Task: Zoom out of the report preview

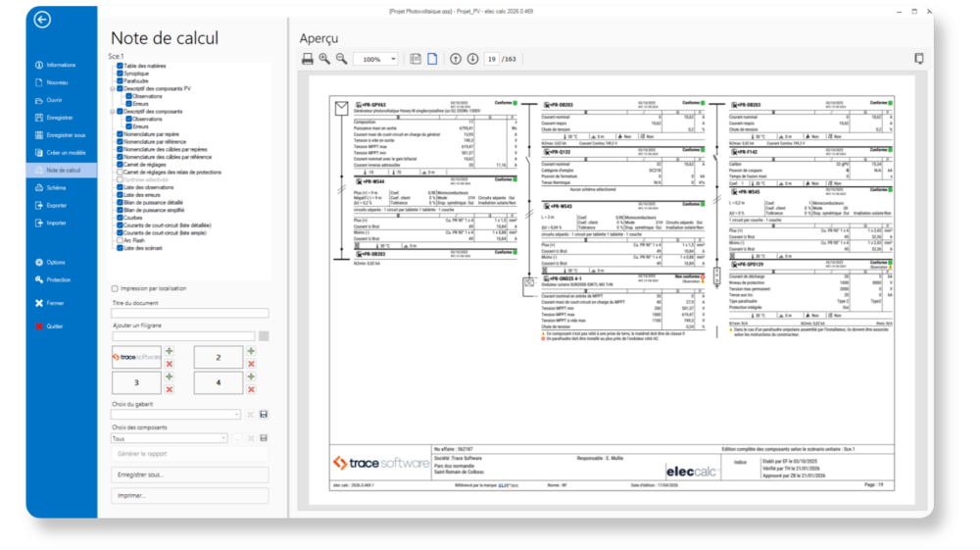Action: [341, 60]
